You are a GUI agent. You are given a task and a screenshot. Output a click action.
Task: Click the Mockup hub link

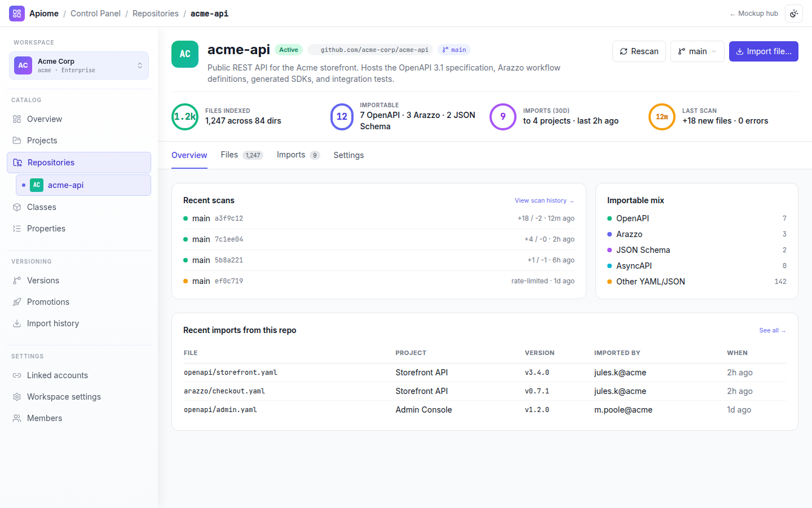click(x=754, y=14)
